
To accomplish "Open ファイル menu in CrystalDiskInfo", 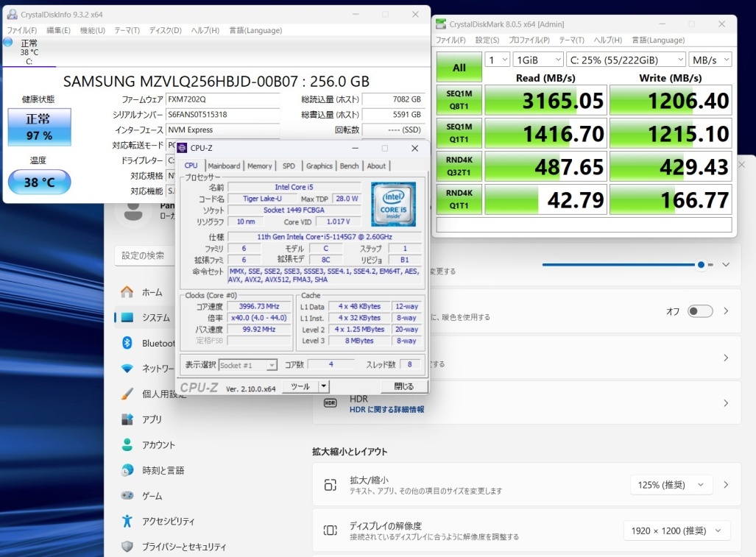I will click(21, 30).
